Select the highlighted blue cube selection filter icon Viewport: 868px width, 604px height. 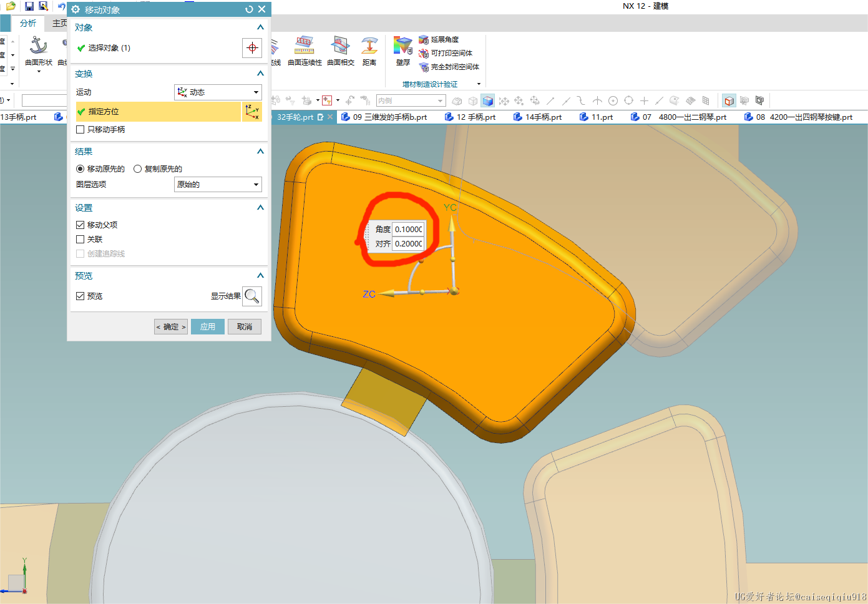tap(488, 100)
